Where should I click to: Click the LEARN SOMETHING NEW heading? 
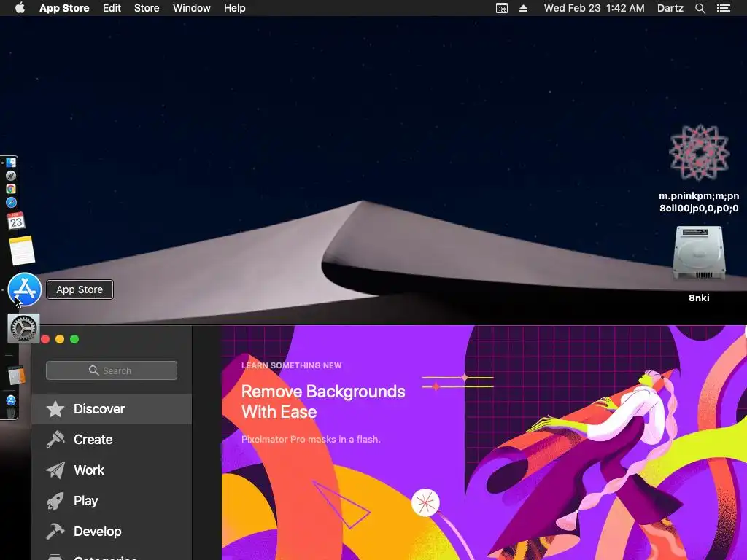click(x=292, y=366)
